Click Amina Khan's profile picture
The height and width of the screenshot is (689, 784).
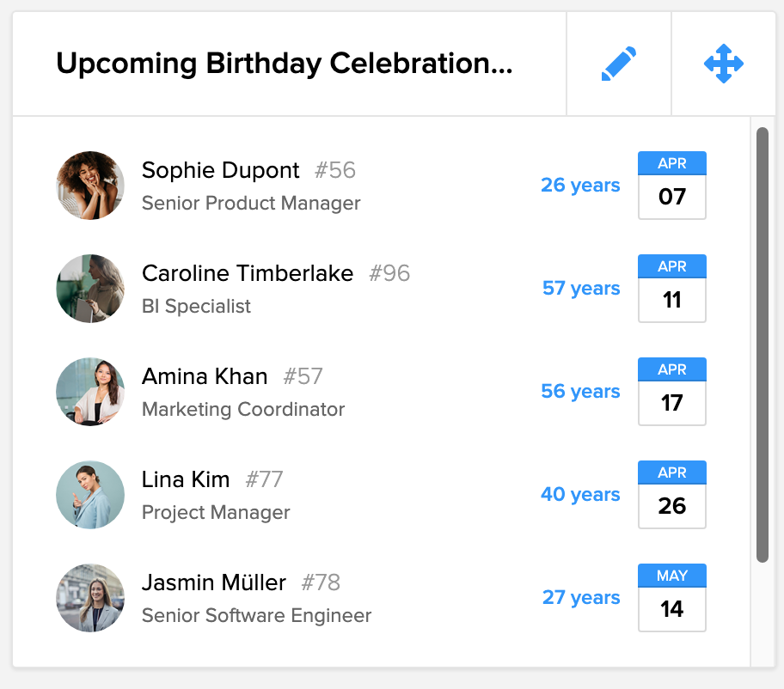pos(90,392)
